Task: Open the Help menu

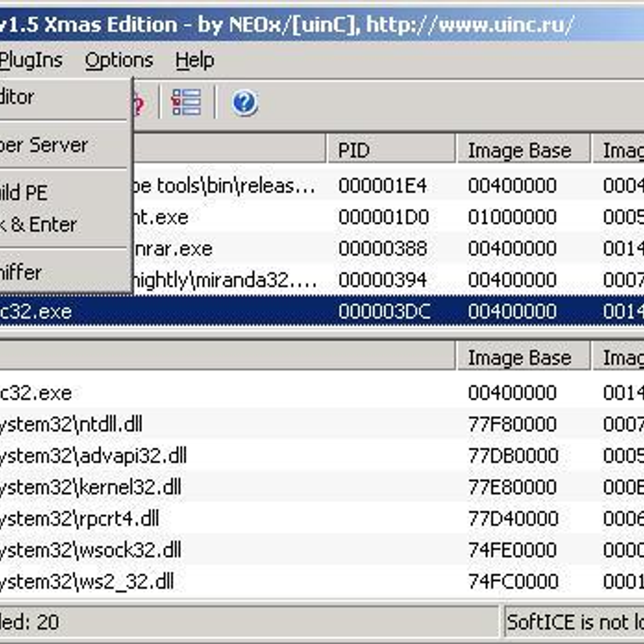Action: [195, 60]
